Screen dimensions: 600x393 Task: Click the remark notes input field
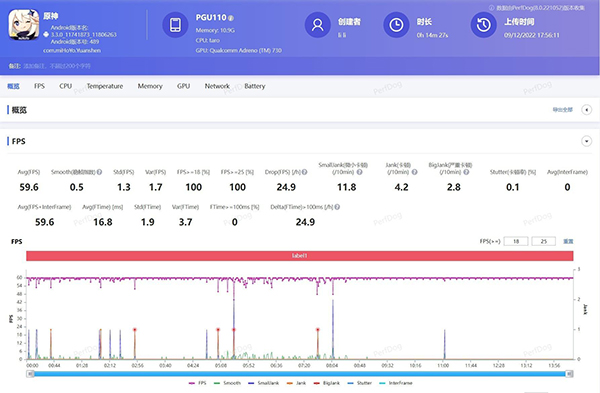coord(57,66)
